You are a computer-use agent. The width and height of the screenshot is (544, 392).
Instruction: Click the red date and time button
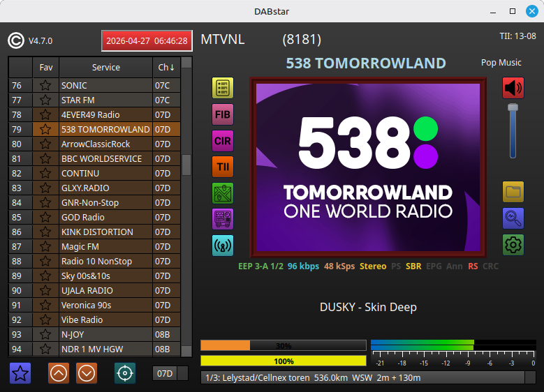point(146,41)
